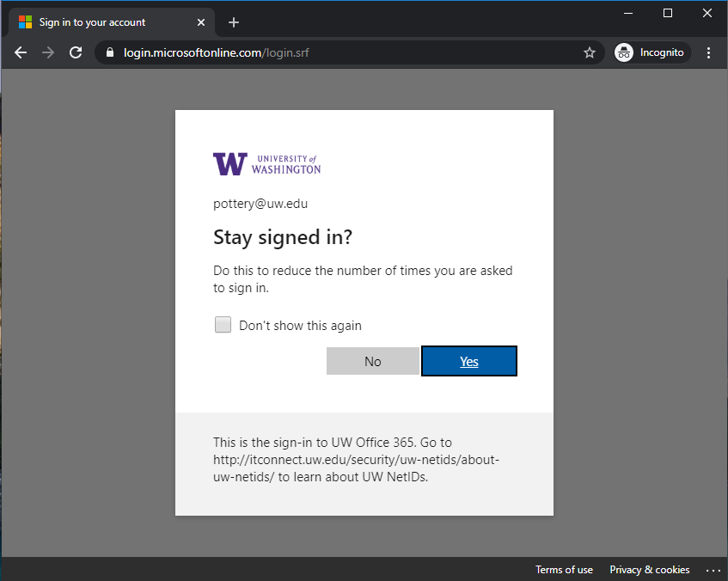Open Chrome's three-dot menu
This screenshot has width=728, height=581.
click(708, 52)
